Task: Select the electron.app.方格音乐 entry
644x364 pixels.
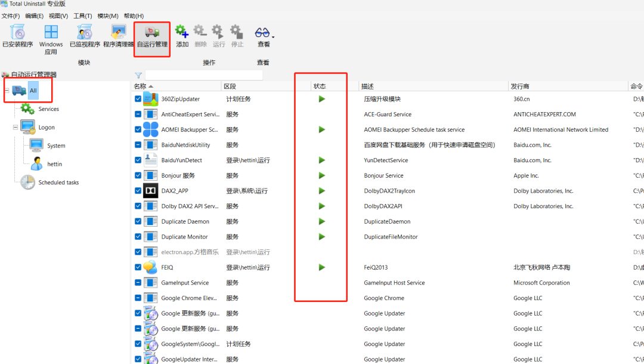Action: tap(190, 252)
